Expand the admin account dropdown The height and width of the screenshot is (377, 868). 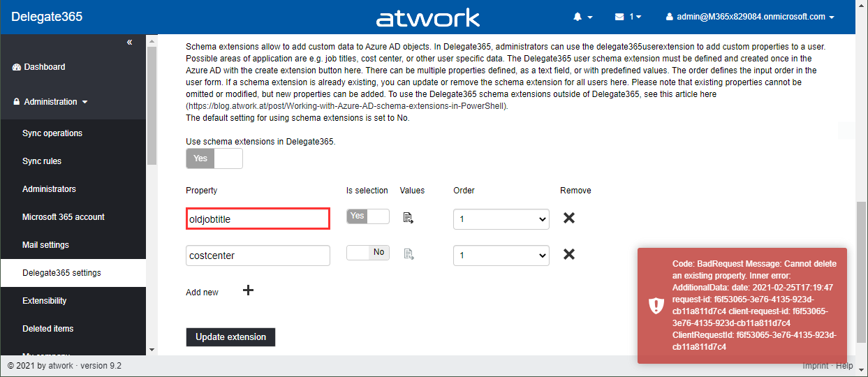(x=751, y=17)
